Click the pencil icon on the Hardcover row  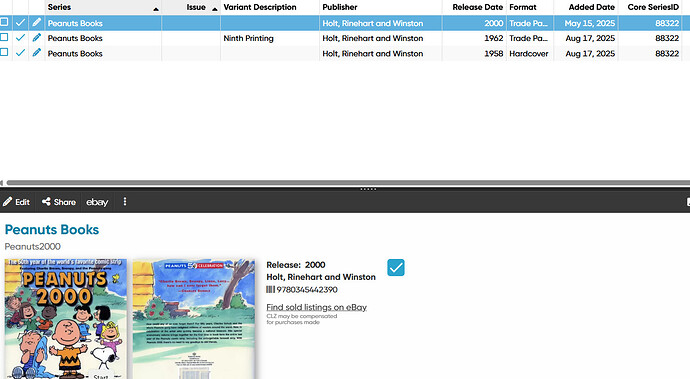37,53
